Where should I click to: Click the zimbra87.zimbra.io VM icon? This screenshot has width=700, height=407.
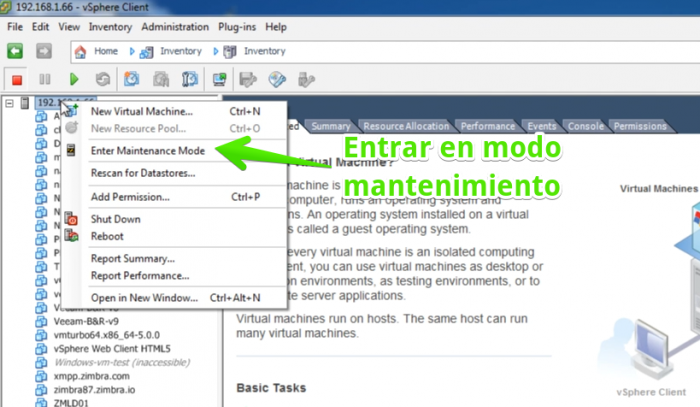(41, 390)
